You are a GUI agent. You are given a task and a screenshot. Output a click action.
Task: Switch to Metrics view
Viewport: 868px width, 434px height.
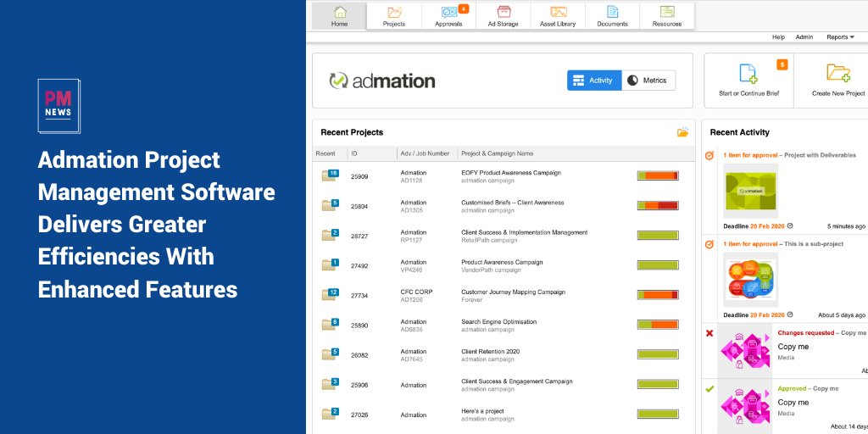pos(648,81)
